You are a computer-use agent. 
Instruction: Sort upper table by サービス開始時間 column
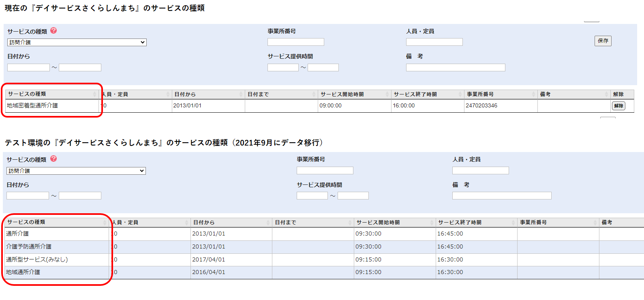click(x=354, y=94)
